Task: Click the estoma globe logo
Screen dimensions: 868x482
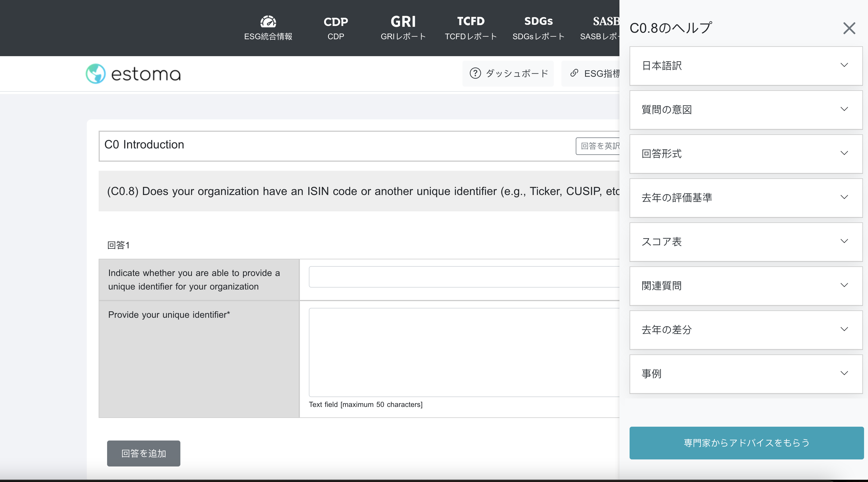Action: coord(96,74)
